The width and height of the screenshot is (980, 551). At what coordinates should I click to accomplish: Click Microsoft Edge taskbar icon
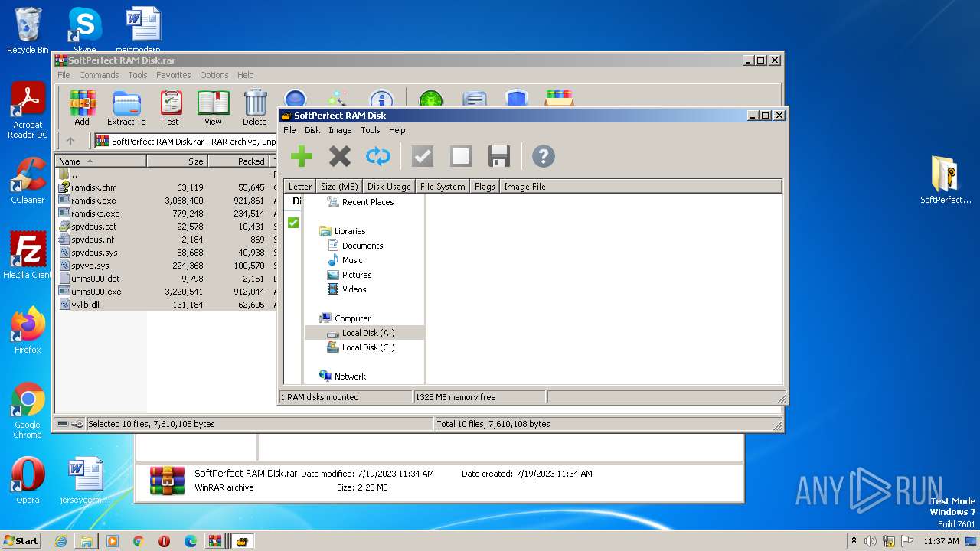coord(191,541)
